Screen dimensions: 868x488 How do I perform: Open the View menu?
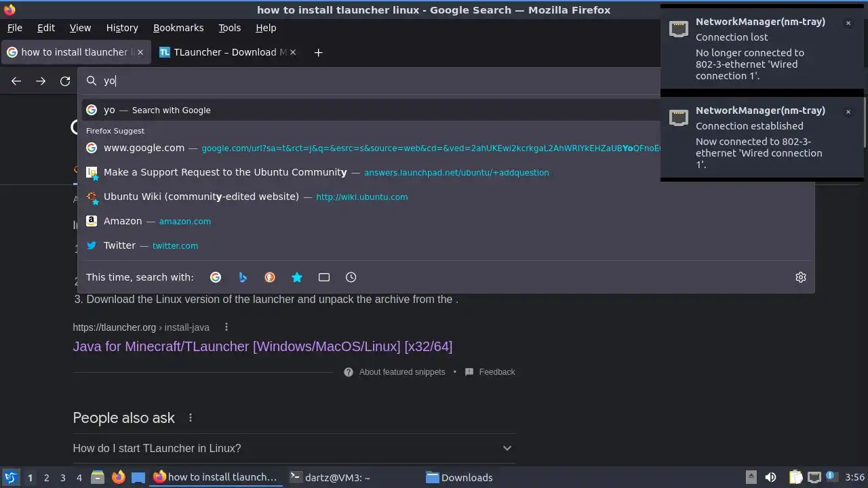click(x=80, y=28)
